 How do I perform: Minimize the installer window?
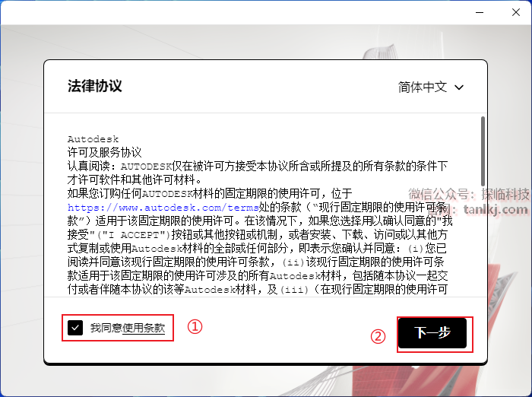tap(480, 13)
